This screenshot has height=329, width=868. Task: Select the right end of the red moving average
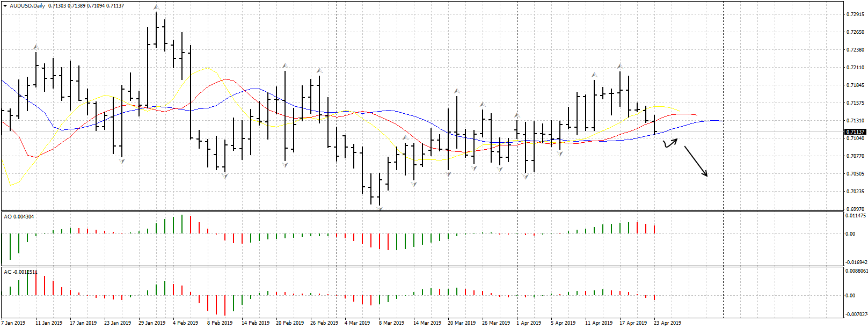[696, 115]
